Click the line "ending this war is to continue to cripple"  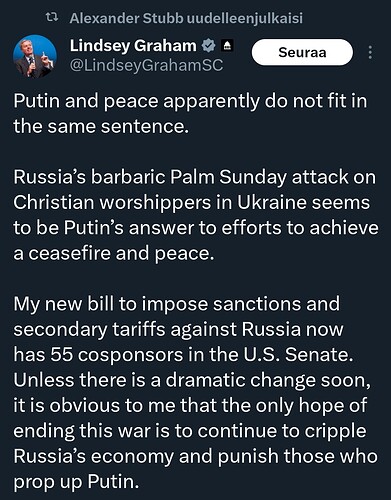tap(190, 431)
